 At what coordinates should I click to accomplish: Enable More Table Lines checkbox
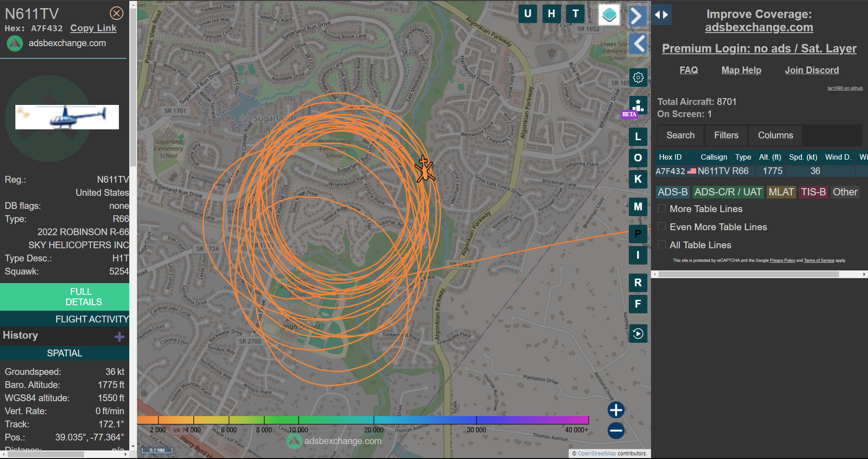tap(662, 208)
